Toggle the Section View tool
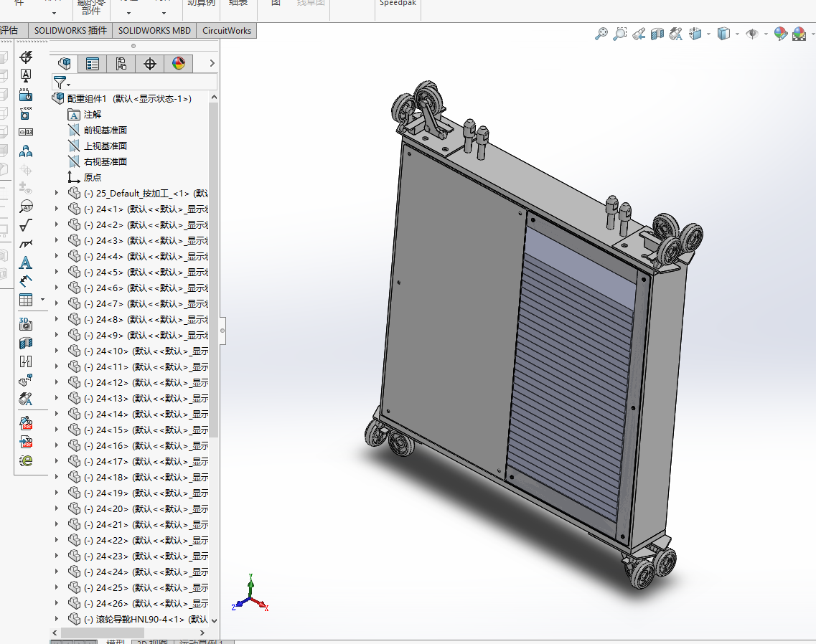The width and height of the screenshot is (816, 644). click(657, 34)
